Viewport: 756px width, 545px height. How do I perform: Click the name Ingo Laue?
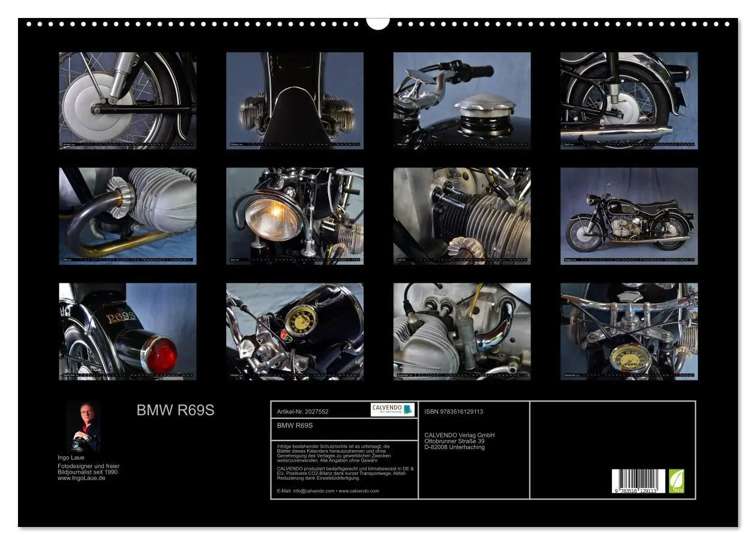click(x=71, y=457)
